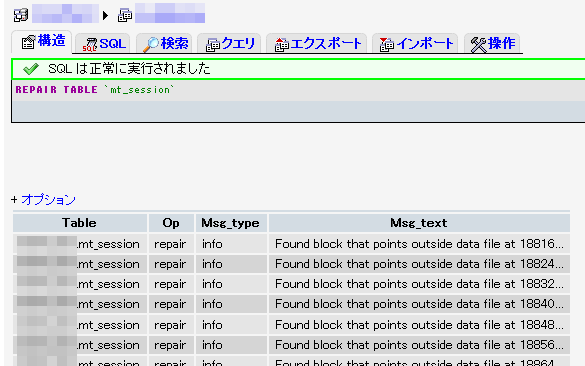Expand the オプション section
585x366 pixels.
pos(49,200)
